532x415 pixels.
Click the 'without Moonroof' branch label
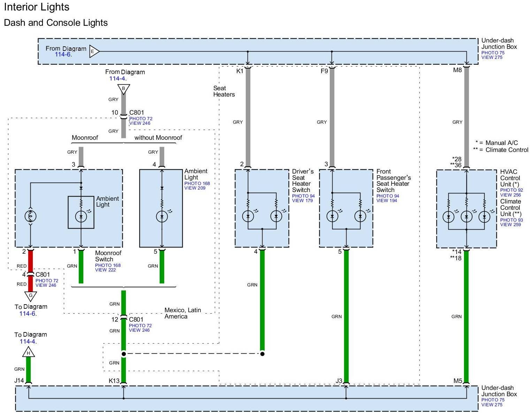click(158, 138)
